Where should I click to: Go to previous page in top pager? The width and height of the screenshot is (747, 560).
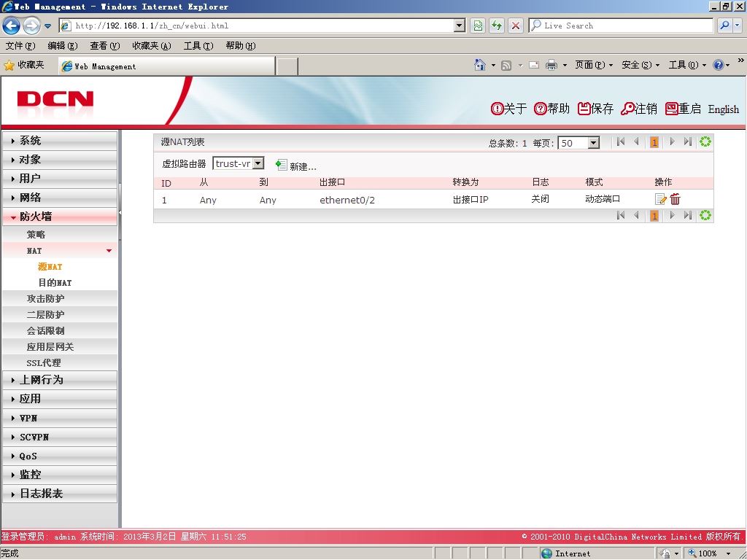click(x=636, y=141)
